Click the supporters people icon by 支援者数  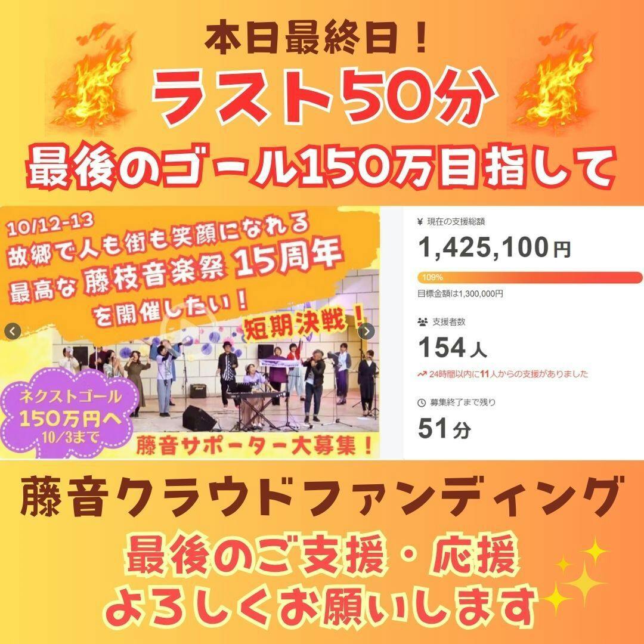click(422, 322)
